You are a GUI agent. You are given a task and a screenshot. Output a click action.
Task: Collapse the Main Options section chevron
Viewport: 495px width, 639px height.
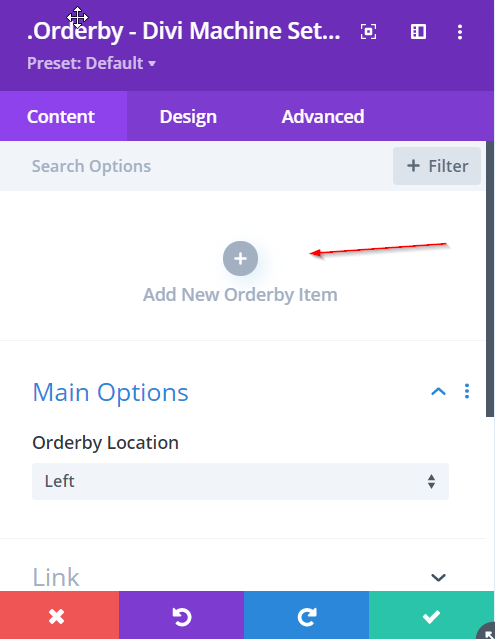pyautogui.click(x=438, y=392)
